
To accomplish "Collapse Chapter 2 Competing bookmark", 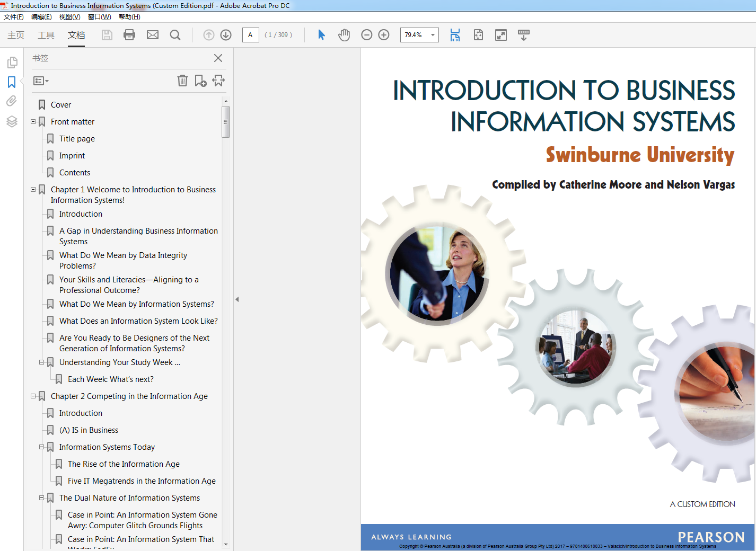I will pos(33,396).
